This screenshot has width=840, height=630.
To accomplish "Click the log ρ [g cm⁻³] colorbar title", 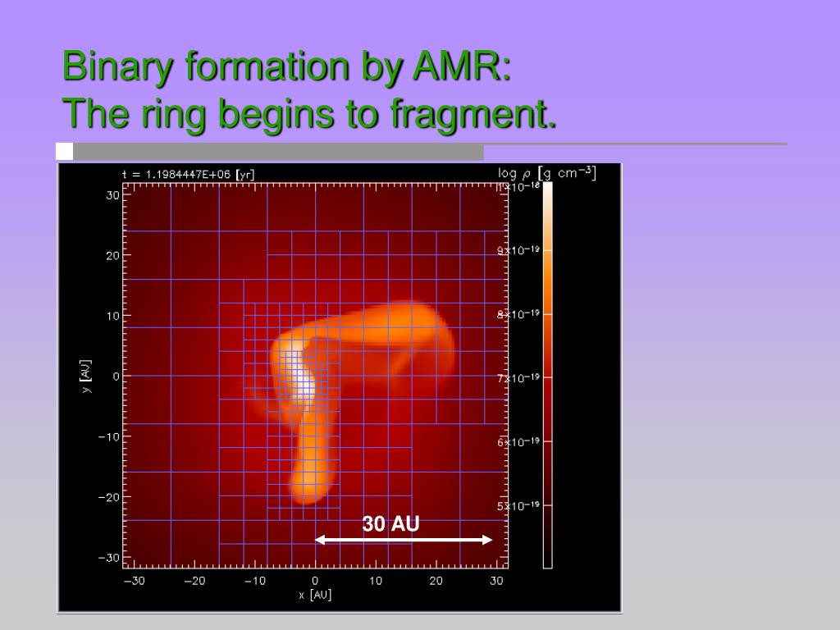I will (x=546, y=173).
